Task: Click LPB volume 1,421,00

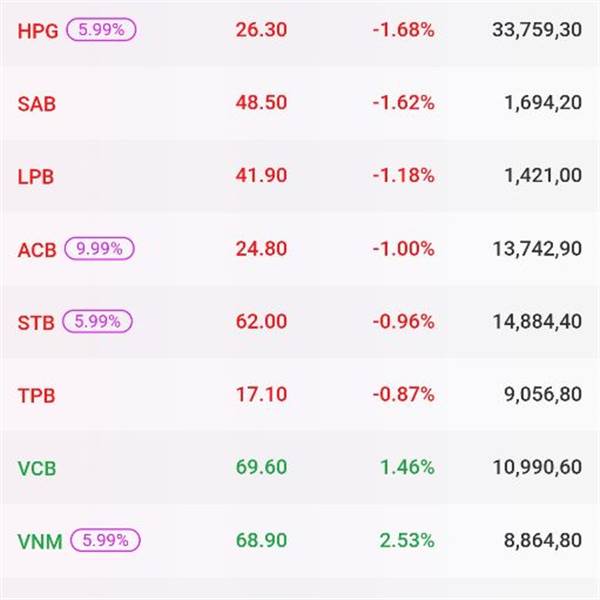Action: 544,176
